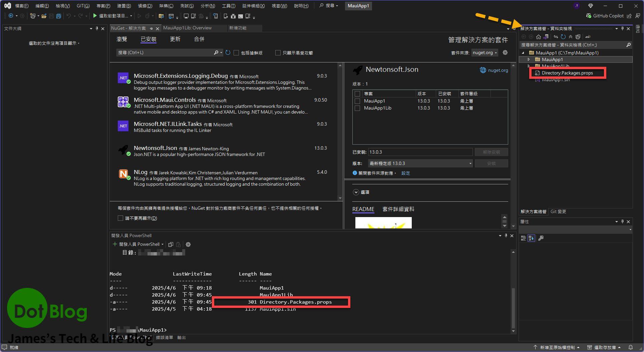Screen dimensions: 644x352
Task: Click the 設定 link for package source mapping
Action: click(x=405, y=173)
